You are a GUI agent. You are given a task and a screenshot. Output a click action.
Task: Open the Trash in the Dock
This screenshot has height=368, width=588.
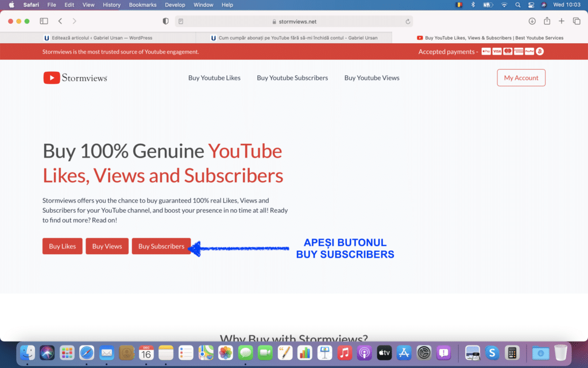point(560,352)
